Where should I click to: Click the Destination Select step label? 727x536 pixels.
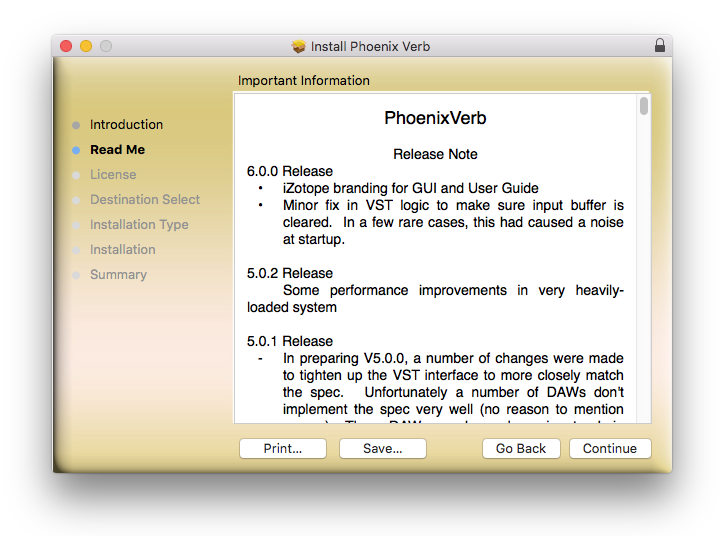(x=145, y=199)
